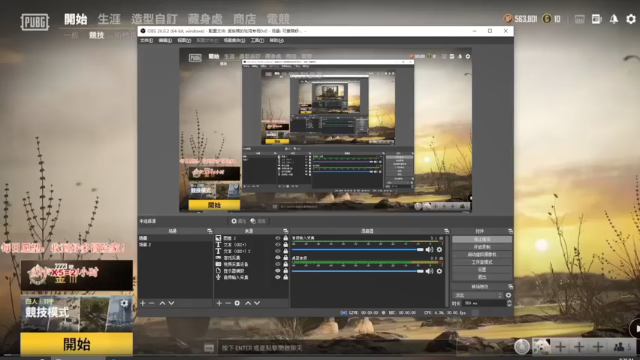Invite teammate using the first plus slot
This screenshot has width=640, height=360.
tap(560, 347)
